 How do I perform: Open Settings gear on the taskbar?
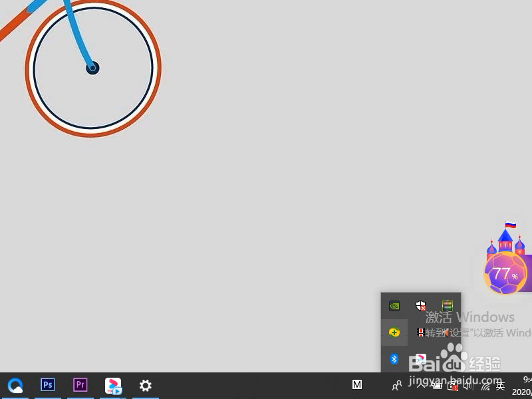point(146,386)
